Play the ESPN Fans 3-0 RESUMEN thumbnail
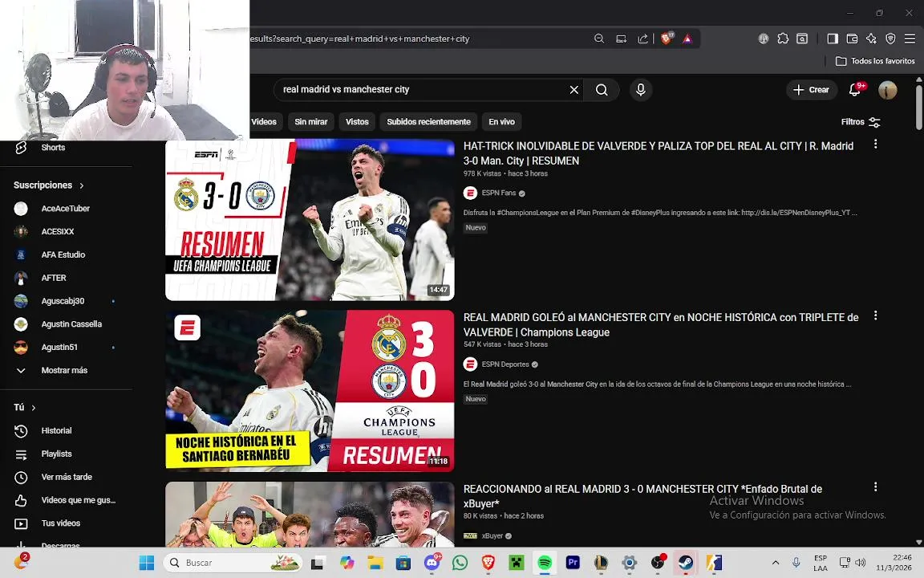924x578 pixels. tap(310, 220)
